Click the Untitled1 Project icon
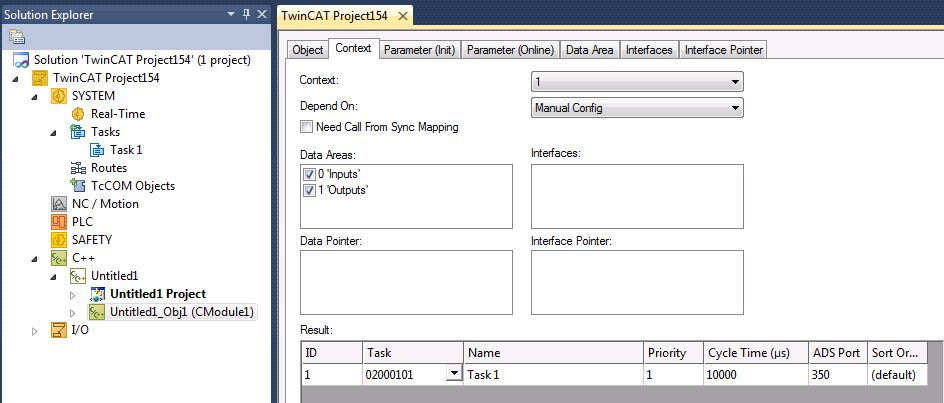The height and width of the screenshot is (403, 944). click(97, 294)
